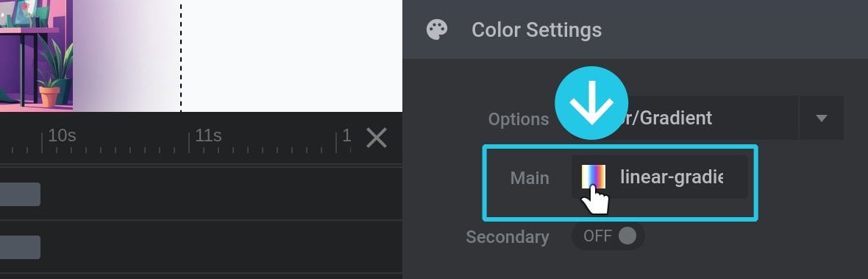Click the cyan down-arrow circle indicator
868x279 pixels.
(x=591, y=103)
